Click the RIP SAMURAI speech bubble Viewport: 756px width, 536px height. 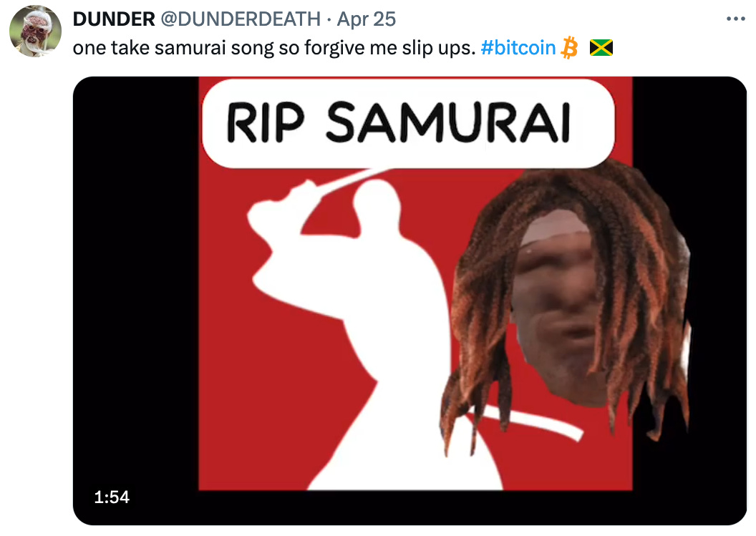408,123
